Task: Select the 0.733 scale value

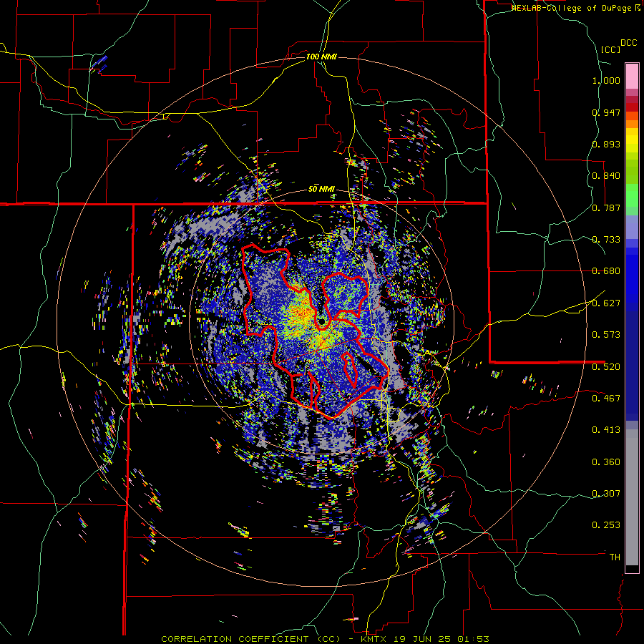Action: coord(606,240)
